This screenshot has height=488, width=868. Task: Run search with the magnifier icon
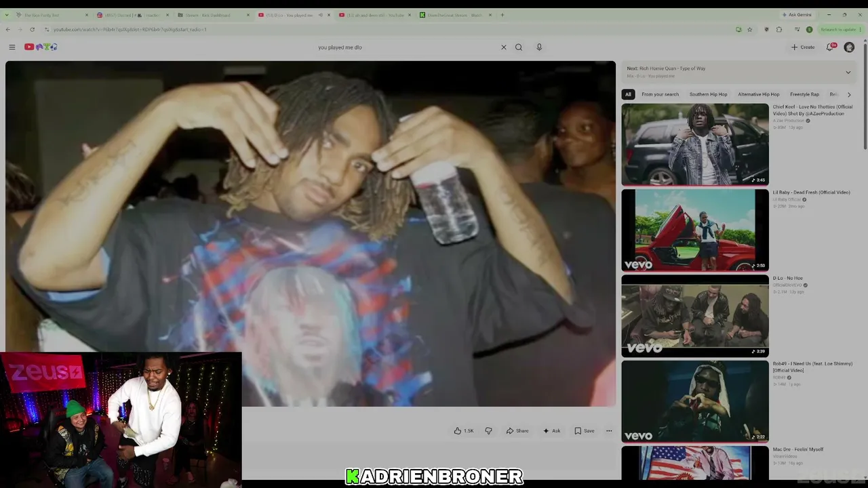pyautogui.click(x=519, y=47)
